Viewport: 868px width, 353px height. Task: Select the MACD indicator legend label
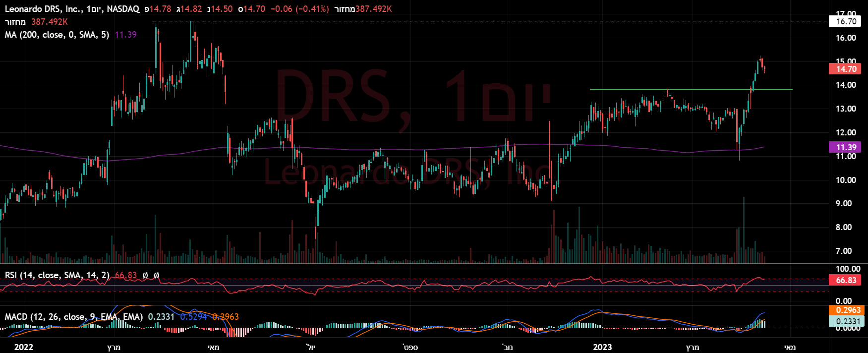[74, 317]
